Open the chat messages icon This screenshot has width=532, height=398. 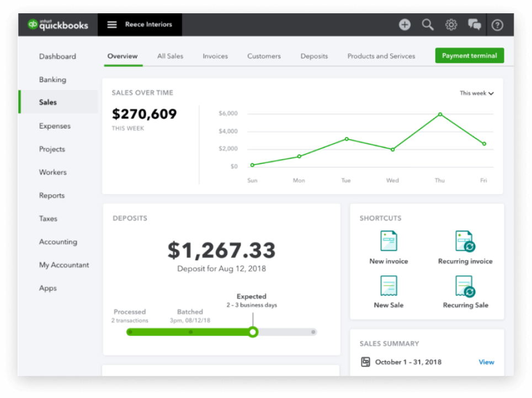(x=474, y=25)
